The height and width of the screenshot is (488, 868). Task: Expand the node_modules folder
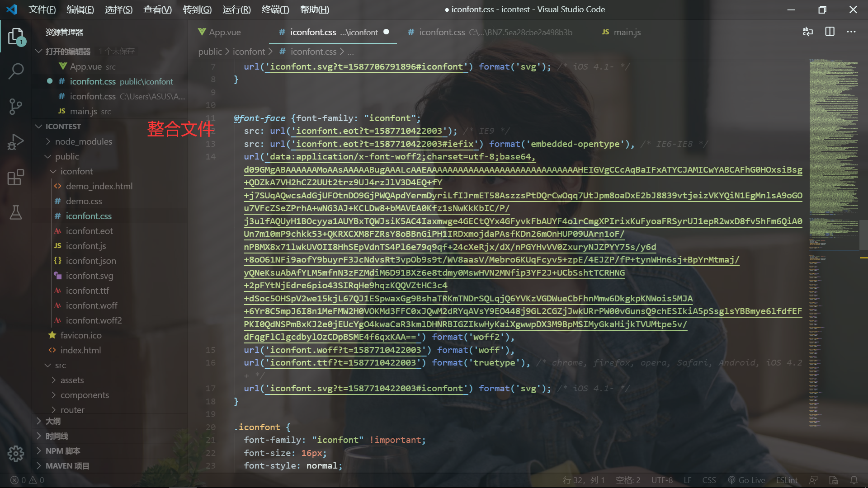coord(83,141)
